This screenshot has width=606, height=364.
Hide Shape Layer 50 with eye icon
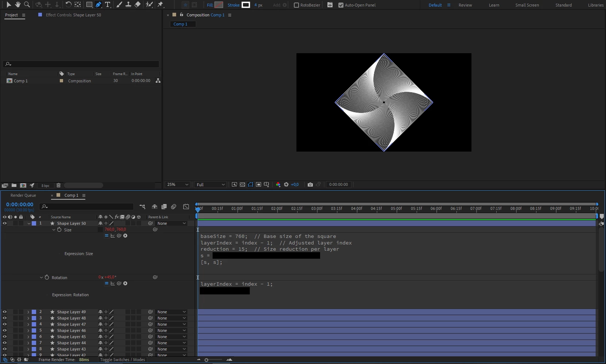5,223
